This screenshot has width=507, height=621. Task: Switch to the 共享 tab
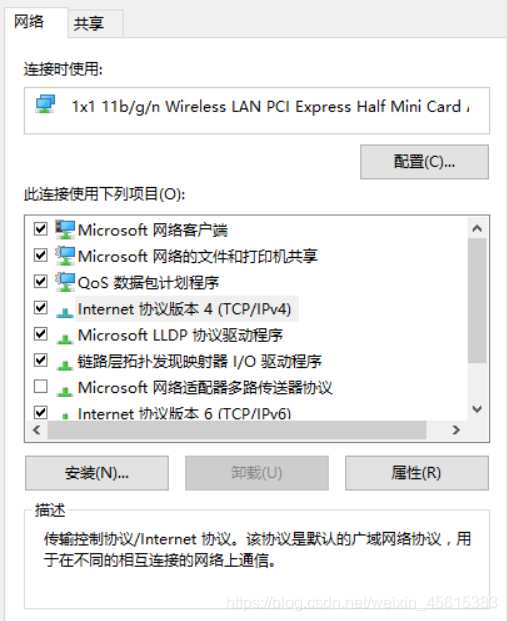pos(89,24)
